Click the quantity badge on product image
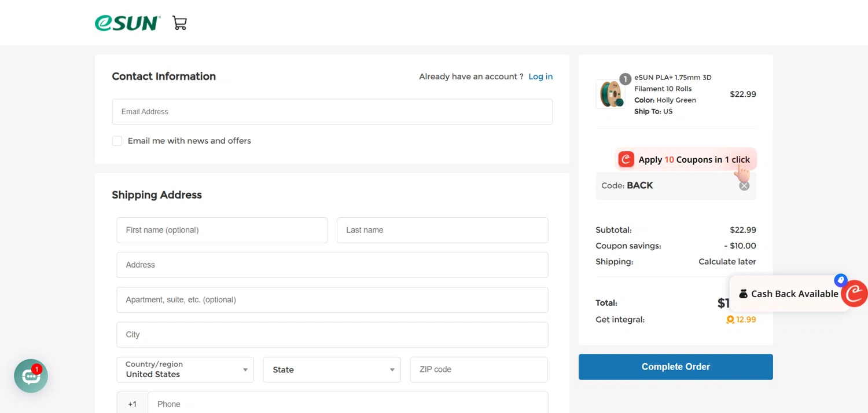Screen dimensions: 868x413 (x=625, y=79)
